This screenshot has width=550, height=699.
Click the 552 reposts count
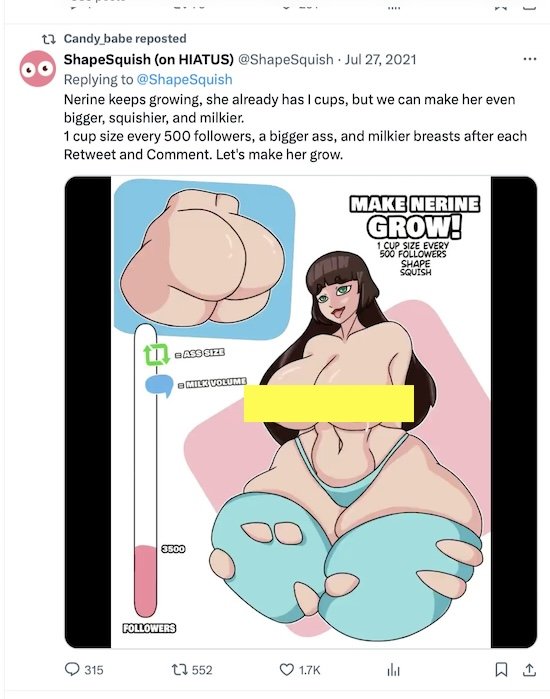[x=202, y=670]
